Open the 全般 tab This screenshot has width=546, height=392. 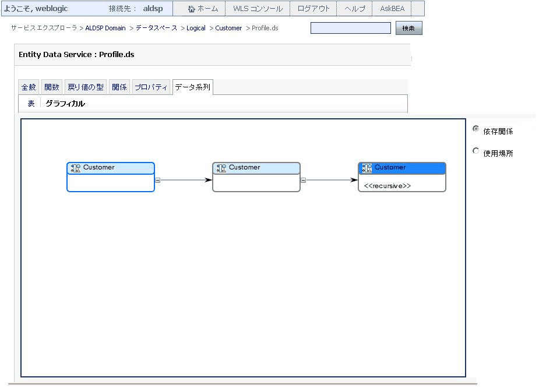(29, 87)
